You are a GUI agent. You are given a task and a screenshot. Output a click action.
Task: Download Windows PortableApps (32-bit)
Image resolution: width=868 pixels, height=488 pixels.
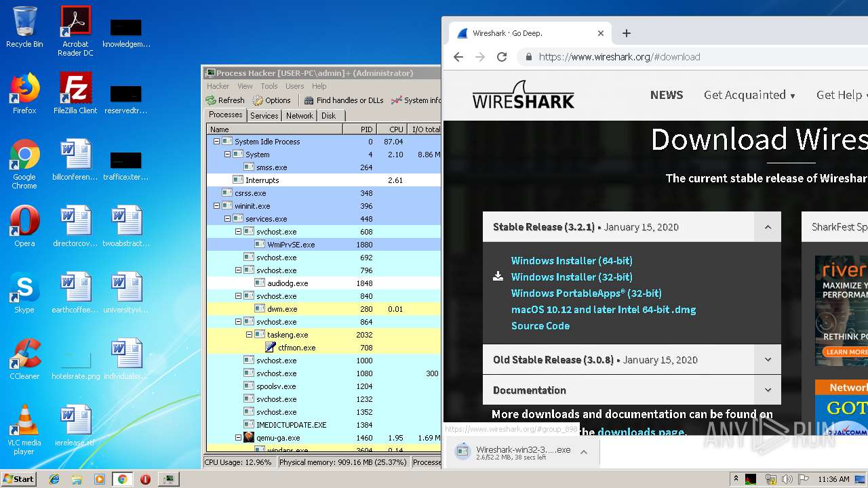pos(587,293)
